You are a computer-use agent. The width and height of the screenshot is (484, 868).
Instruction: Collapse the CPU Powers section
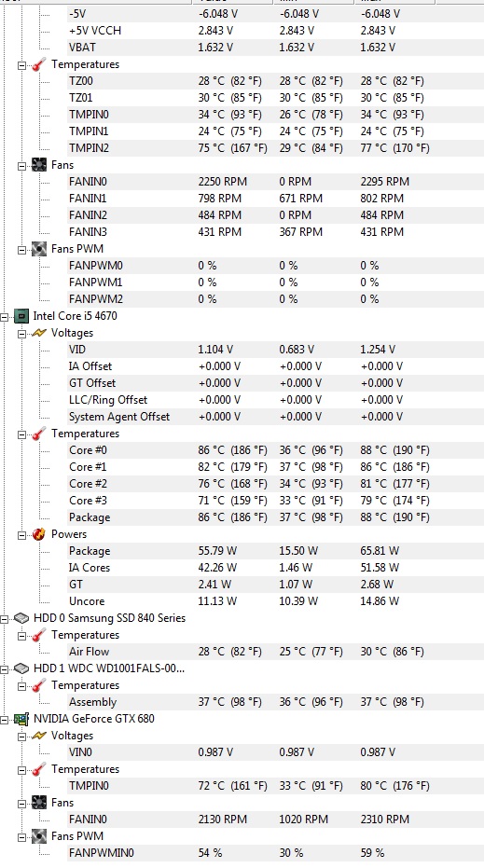22,535
